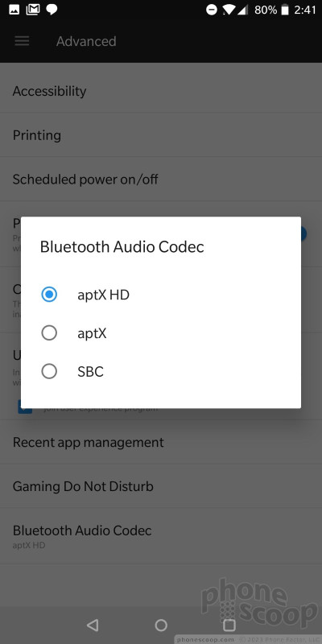Tap the image notification icon

tap(14, 10)
